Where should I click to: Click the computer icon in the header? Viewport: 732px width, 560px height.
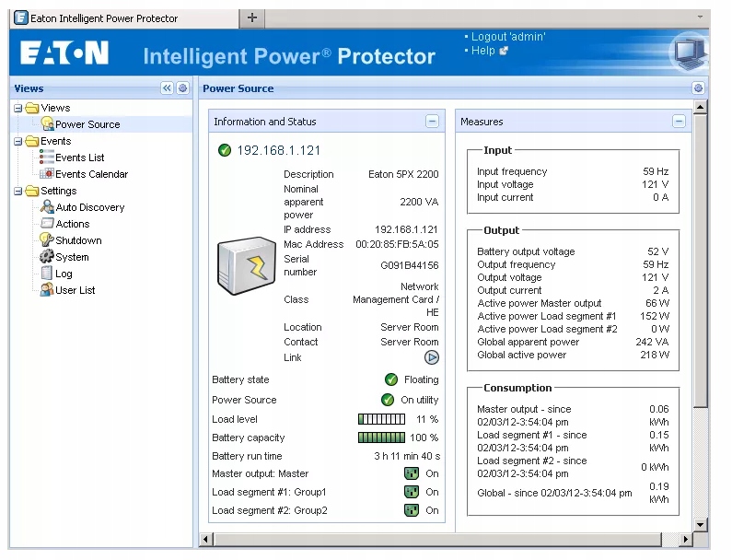[x=689, y=53]
